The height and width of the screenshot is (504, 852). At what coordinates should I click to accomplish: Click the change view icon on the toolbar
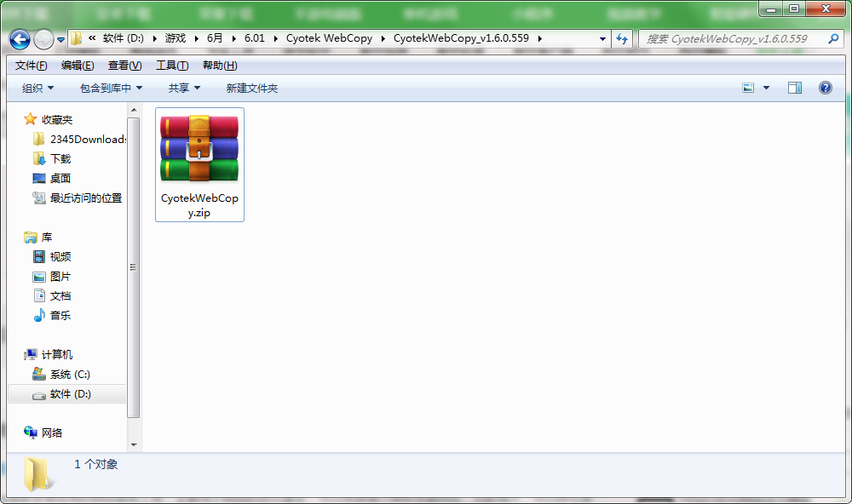(x=748, y=87)
